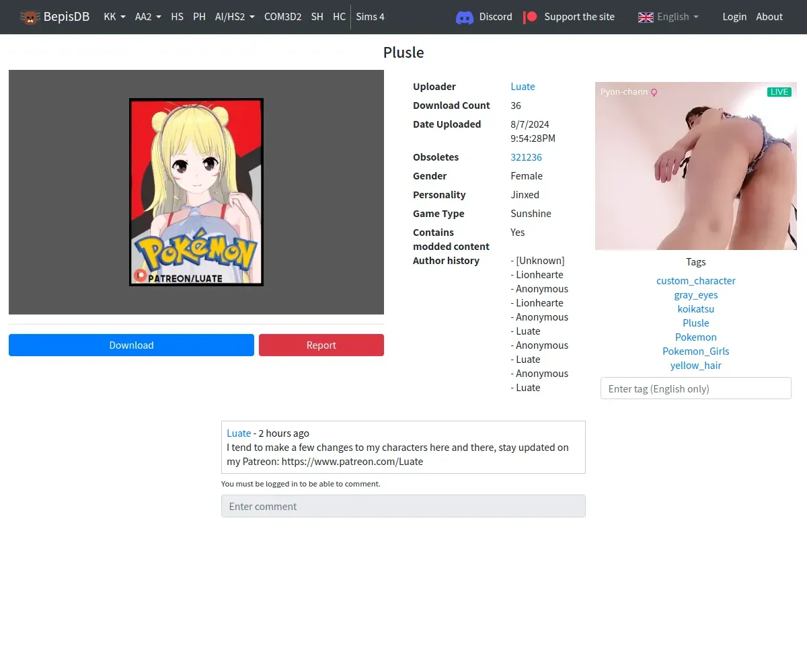
Task: Click the Discord text link
Action: pyautogui.click(x=496, y=17)
